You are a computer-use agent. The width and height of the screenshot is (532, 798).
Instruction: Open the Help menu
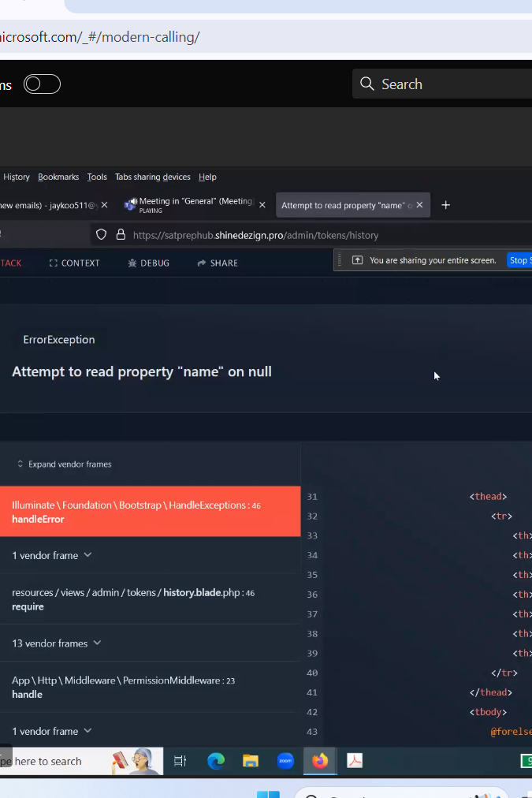(207, 177)
